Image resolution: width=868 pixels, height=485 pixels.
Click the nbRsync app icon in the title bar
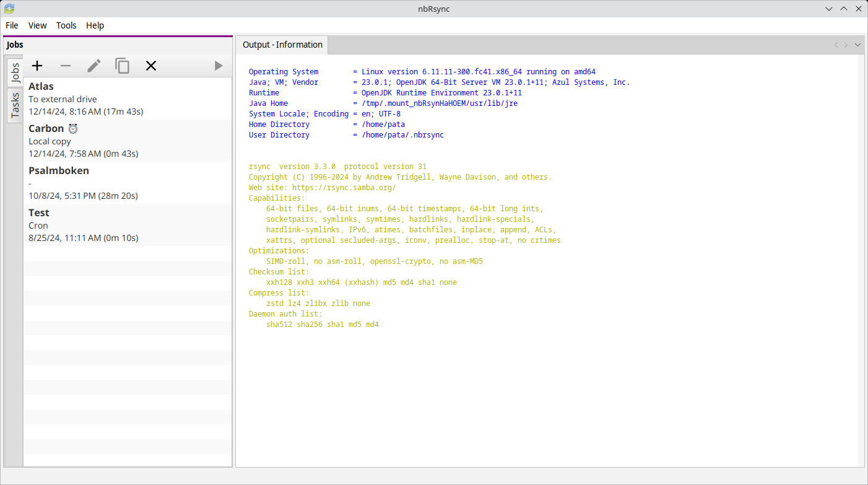[x=9, y=9]
